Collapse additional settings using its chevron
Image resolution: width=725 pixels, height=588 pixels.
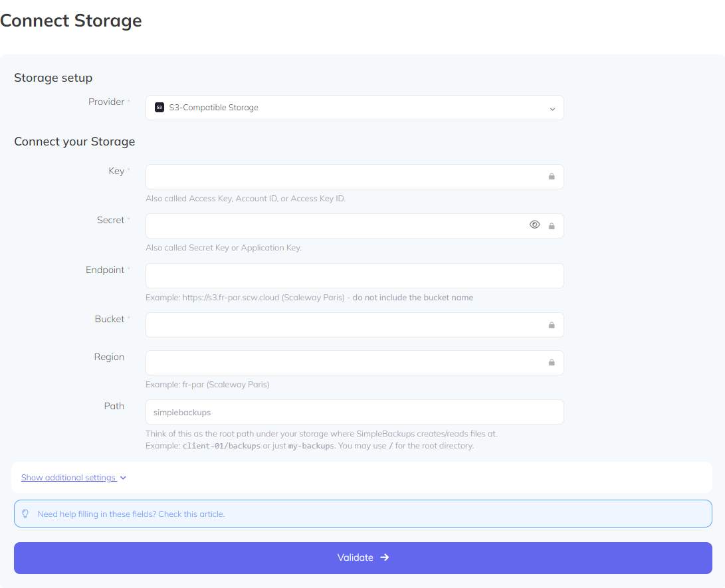pos(122,478)
